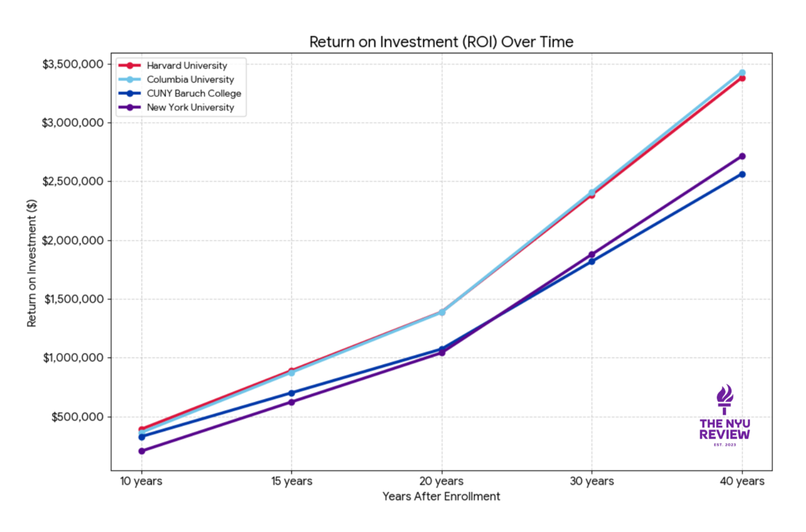The width and height of the screenshot is (806, 532).
Task: Click CUNY Baruch's data point at 15 years
Action: coord(291,393)
